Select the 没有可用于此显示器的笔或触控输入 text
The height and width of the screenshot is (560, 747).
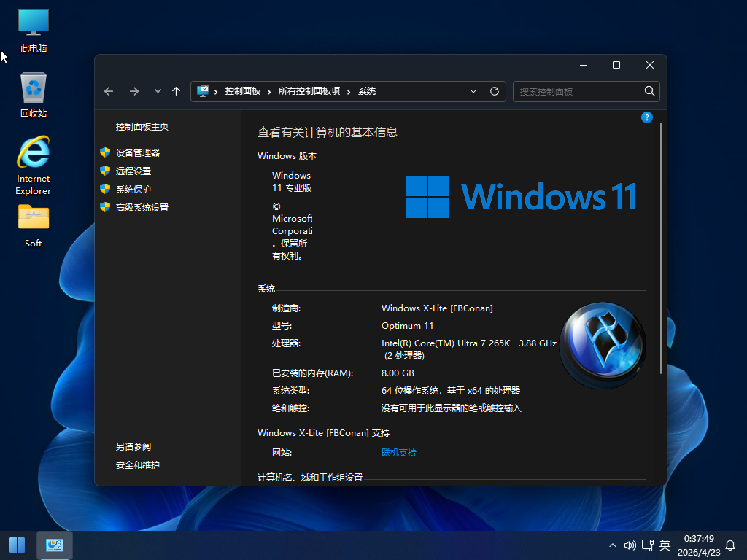(451, 408)
